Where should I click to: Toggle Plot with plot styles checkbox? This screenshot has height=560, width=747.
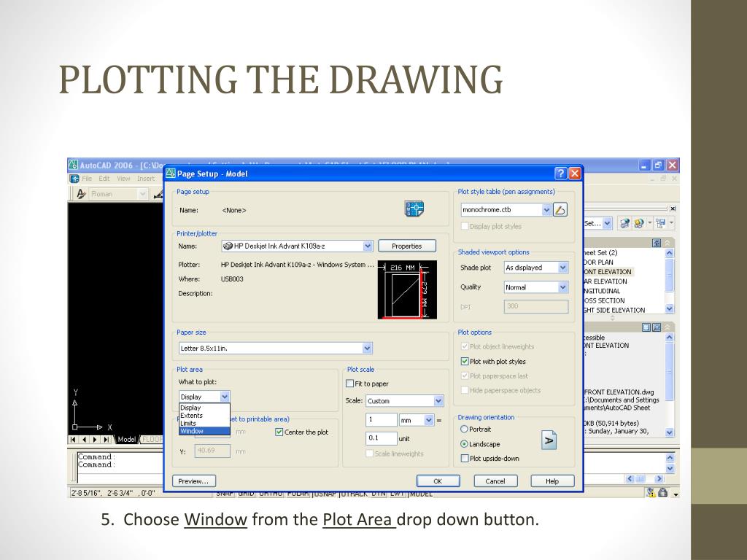[465, 362]
